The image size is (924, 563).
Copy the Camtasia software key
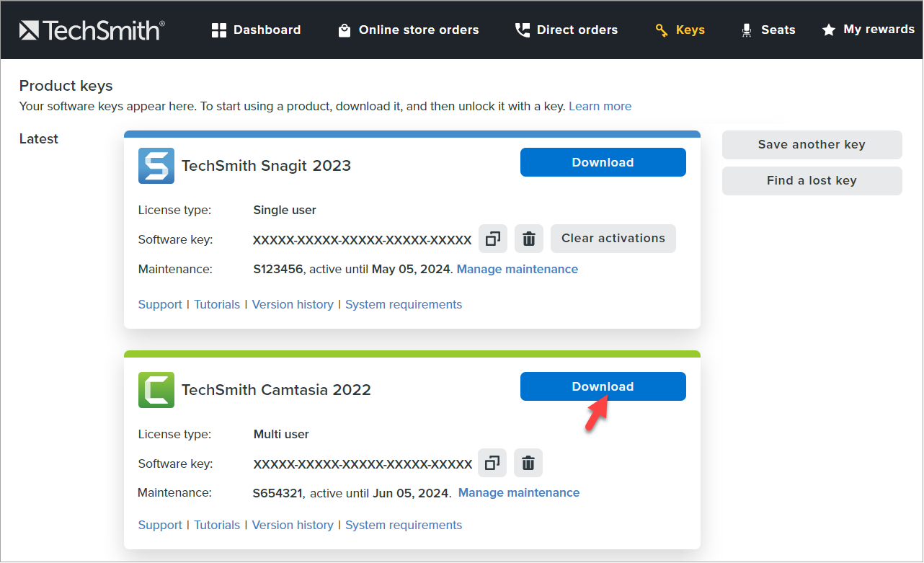(492, 463)
